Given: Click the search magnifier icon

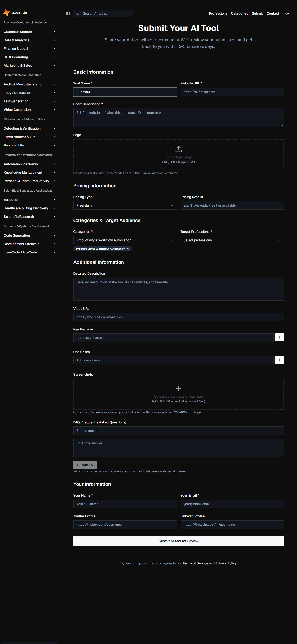Looking at the screenshot, I should point(78,14).
